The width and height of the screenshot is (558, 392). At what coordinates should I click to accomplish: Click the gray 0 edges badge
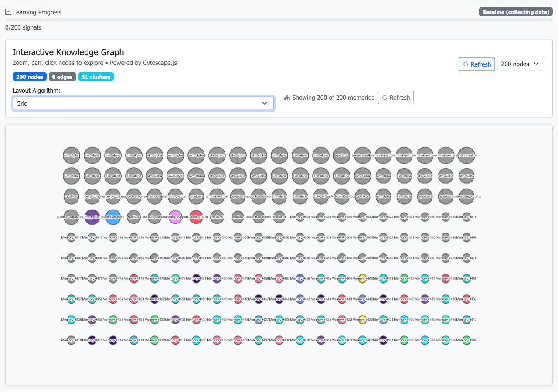62,77
